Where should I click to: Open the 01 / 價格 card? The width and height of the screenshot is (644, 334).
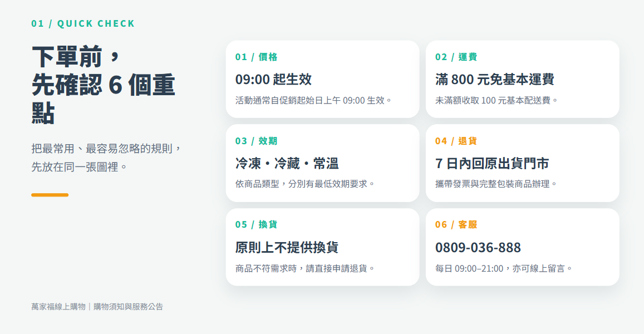tap(322, 79)
